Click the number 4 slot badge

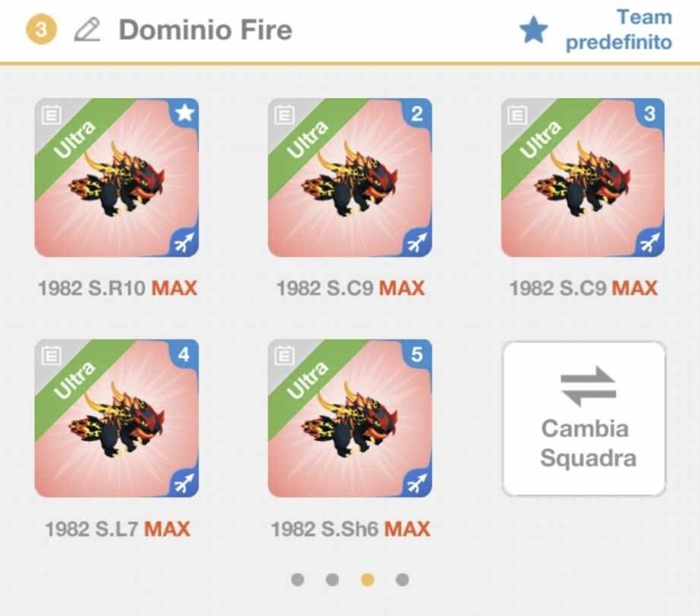(x=185, y=354)
